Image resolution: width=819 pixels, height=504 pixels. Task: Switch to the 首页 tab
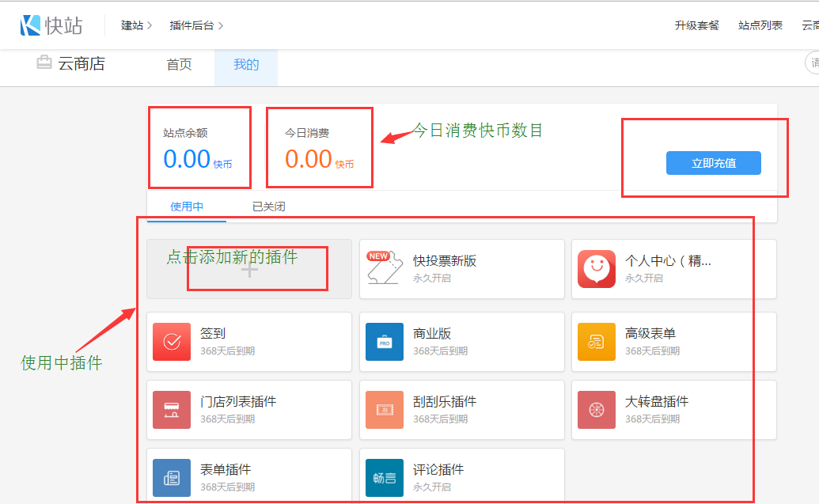point(179,65)
